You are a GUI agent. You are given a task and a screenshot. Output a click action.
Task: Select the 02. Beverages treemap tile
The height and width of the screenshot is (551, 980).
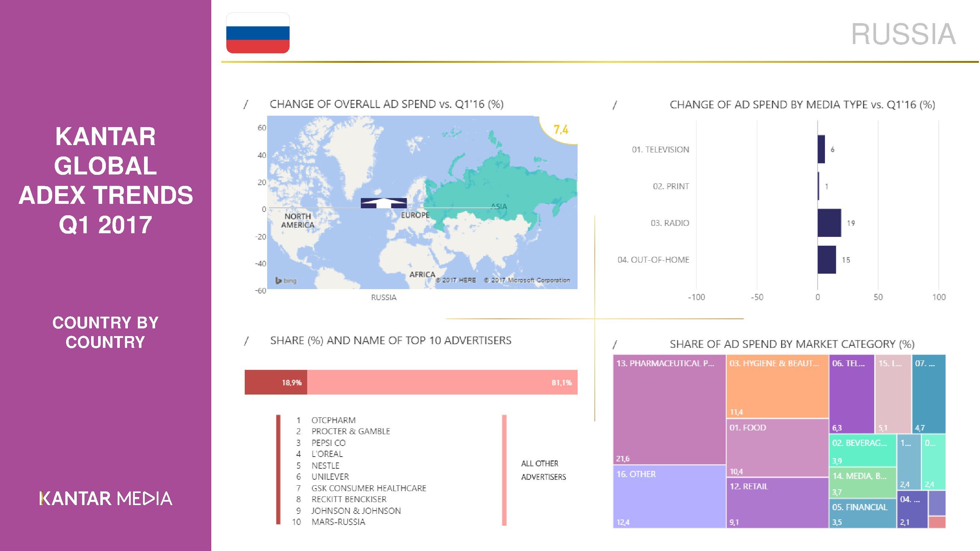(862, 450)
